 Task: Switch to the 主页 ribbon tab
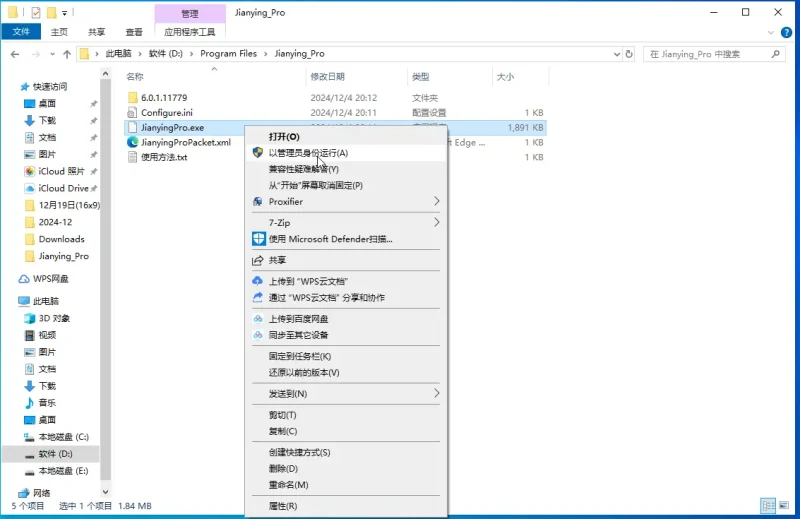pos(59,32)
